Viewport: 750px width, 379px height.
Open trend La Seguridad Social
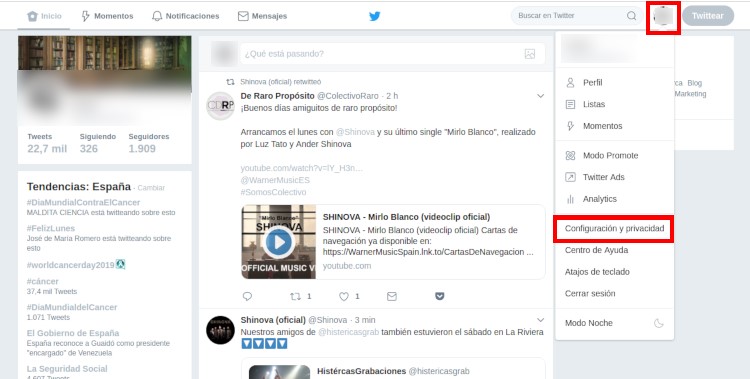click(x=67, y=368)
